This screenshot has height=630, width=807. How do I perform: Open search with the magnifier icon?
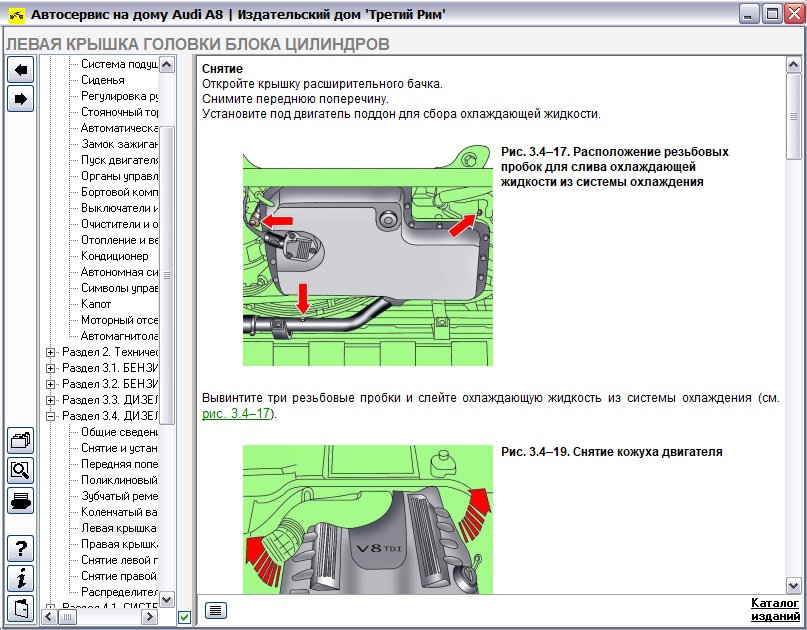point(21,470)
